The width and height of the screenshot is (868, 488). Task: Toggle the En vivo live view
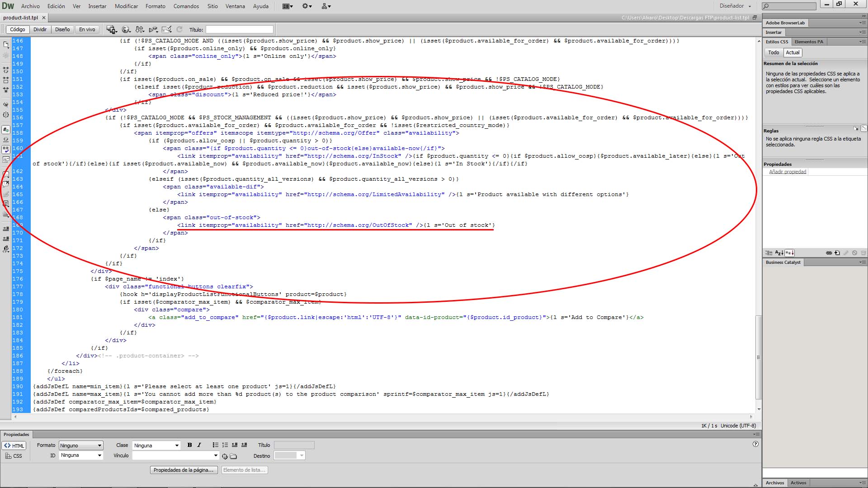(x=87, y=29)
